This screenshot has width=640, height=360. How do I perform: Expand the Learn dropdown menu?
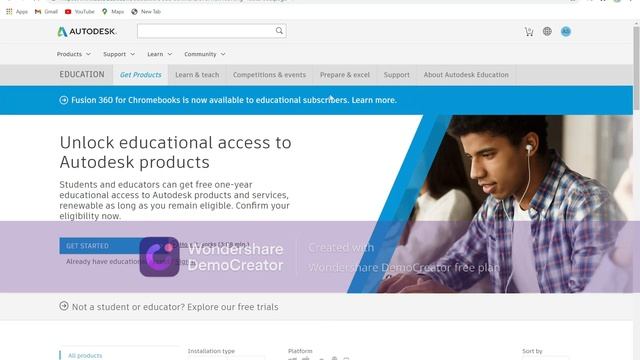[x=160, y=54]
